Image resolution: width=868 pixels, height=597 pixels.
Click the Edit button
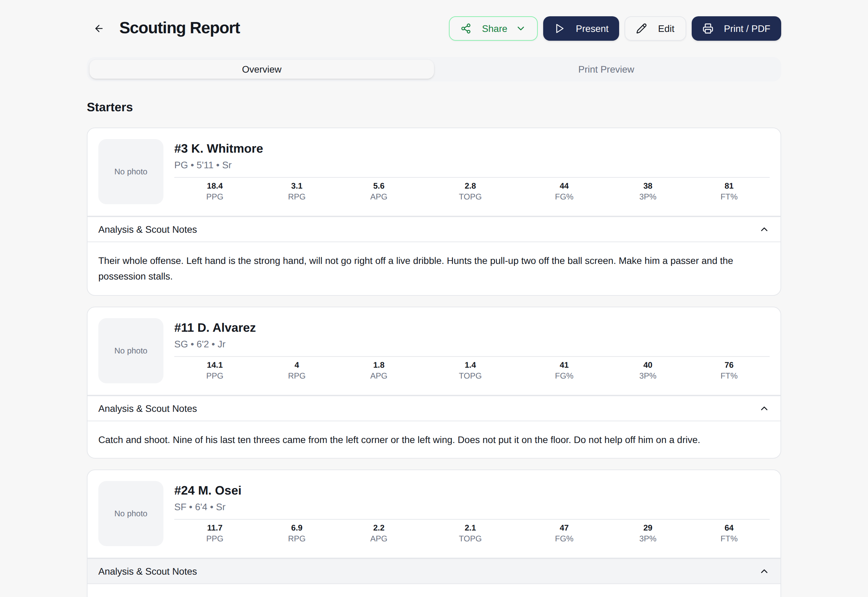pos(655,28)
